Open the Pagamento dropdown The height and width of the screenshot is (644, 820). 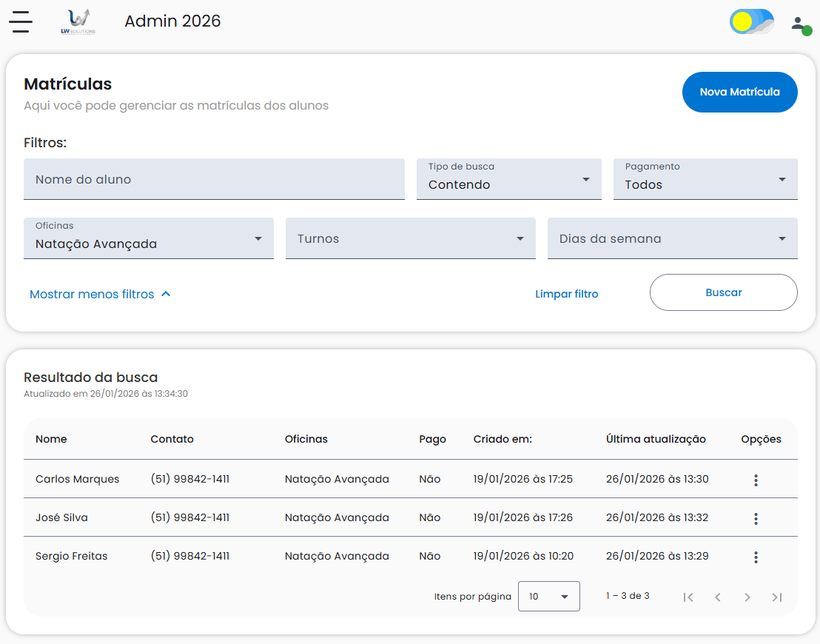pos(705,179)
